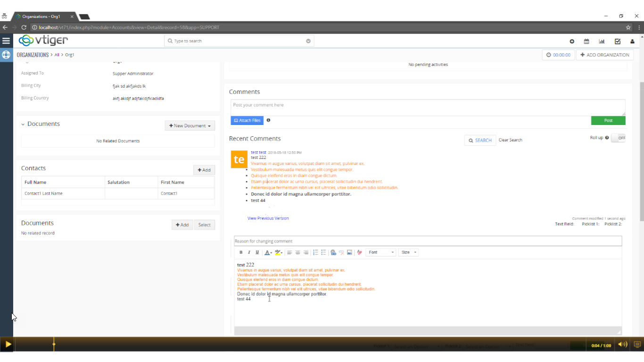The height and width of the screenshot is (362, 644).
Task: Click ADD ORGANIZATION button
Action: point(605,55)
